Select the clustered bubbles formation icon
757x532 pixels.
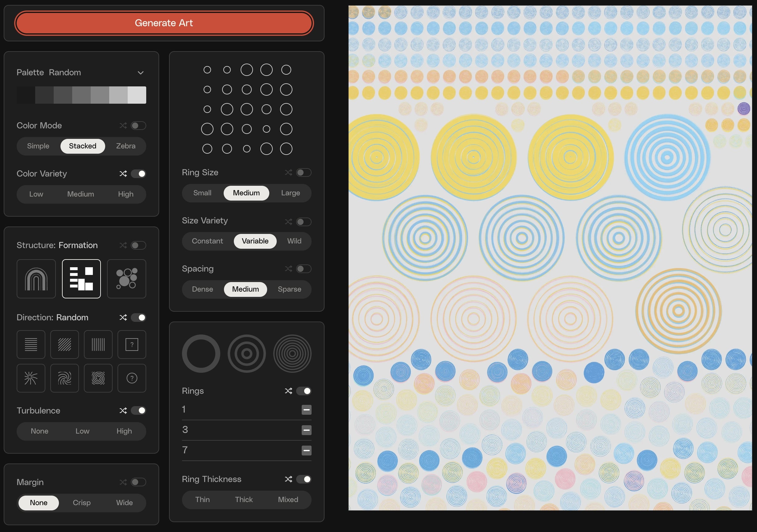point(126,279)
